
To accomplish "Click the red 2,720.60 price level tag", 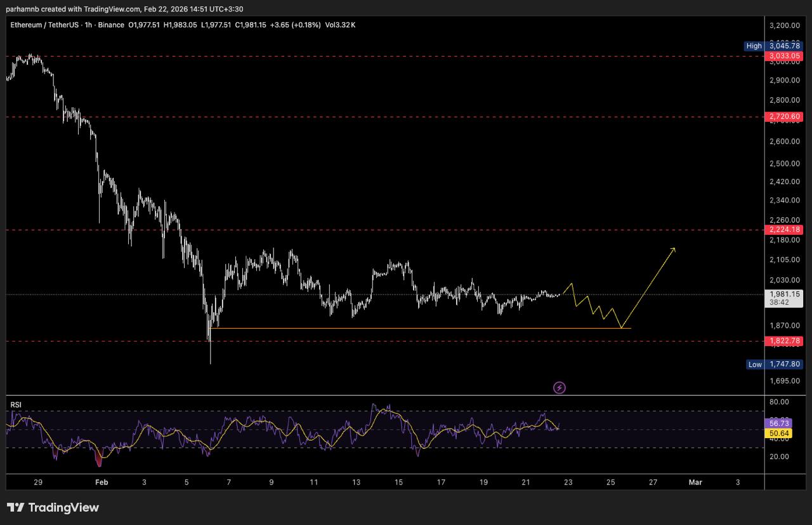I will 785,117.
